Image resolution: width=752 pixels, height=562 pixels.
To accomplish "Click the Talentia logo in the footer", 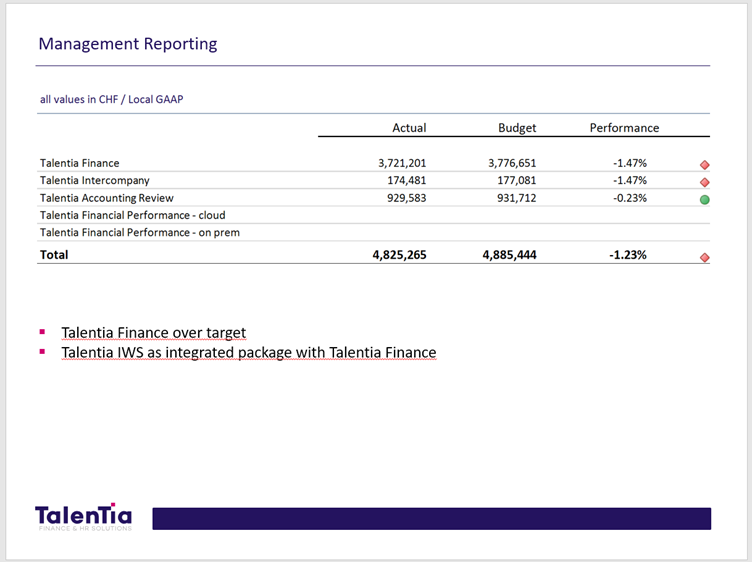I will [x=83, y=516].
